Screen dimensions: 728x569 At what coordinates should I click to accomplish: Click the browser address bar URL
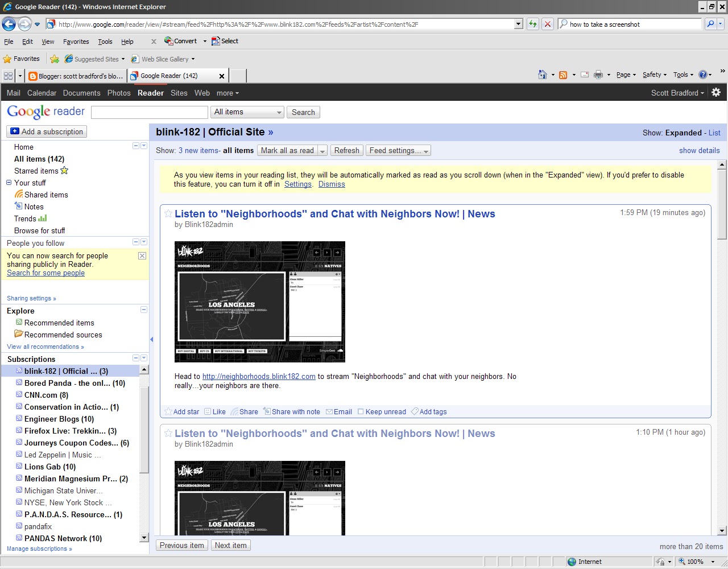pos(279,24)
